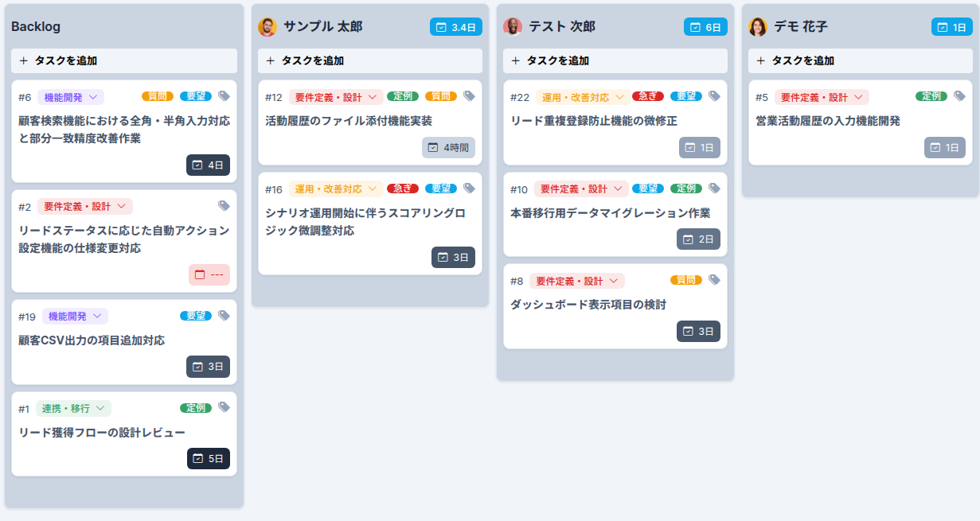
Task: Click the tag icon on task #10
Action: click(x=715, y=189)
